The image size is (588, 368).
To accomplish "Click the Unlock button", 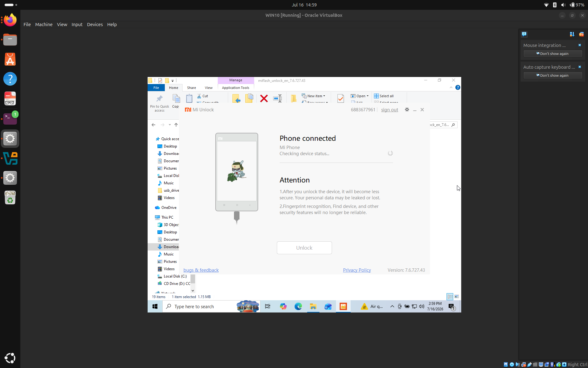I will tap(304, 248).
